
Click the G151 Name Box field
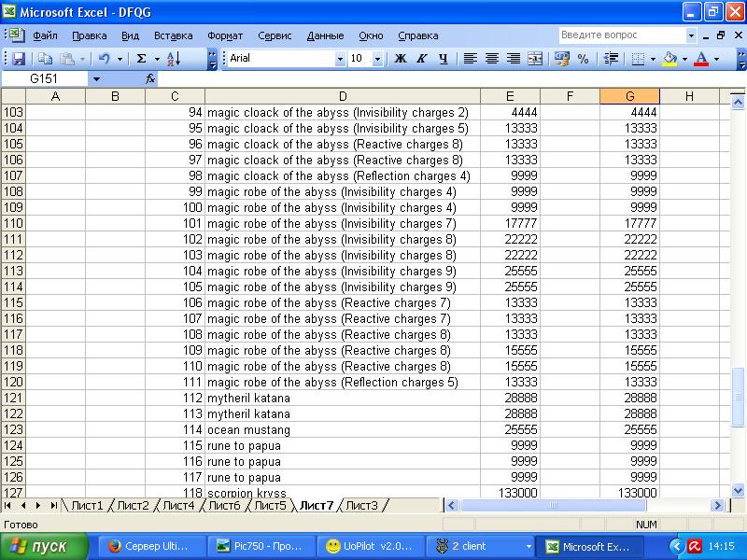[44, 78]
